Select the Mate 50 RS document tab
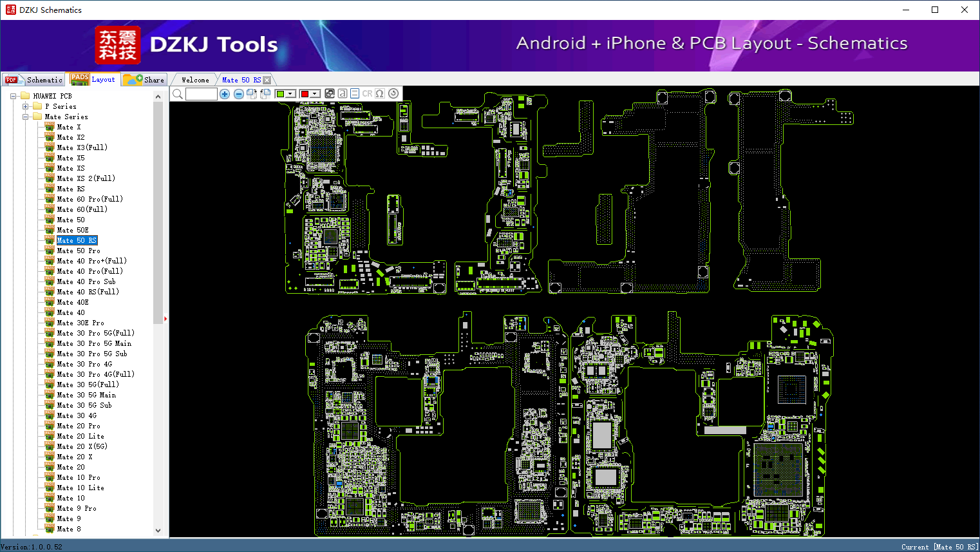Image resolution: width=980 pixels, height=552 pixels. click(241, 80)
